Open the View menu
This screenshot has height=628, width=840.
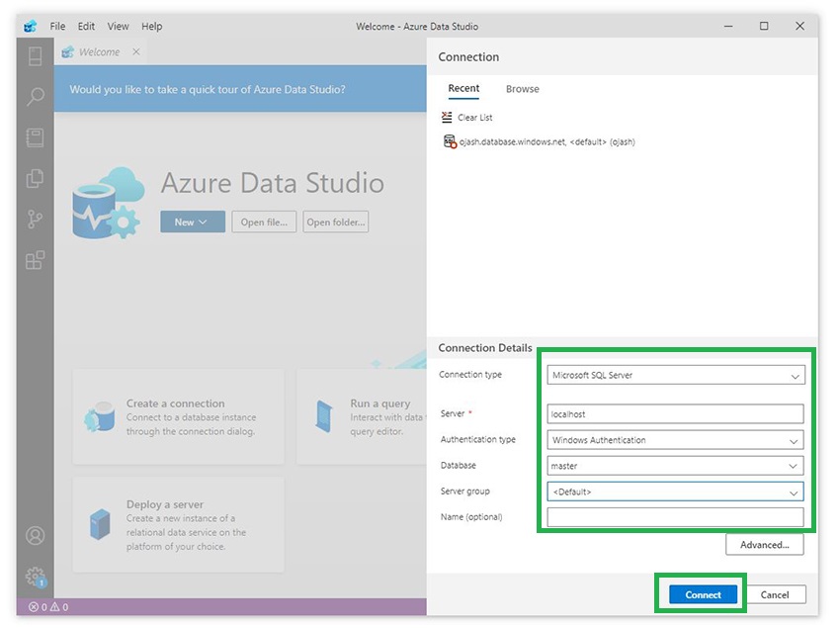tap(118, 26)
